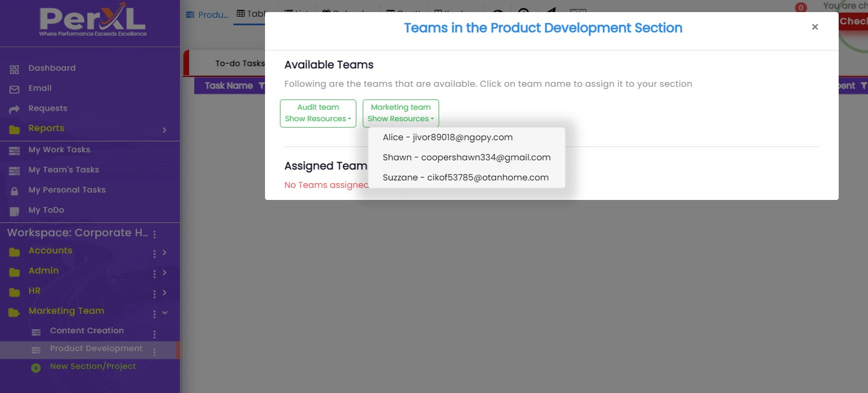Screen dimensions: 868x393
Task: Assign Marketing team to the section
Action: click(x=401, y=107)
